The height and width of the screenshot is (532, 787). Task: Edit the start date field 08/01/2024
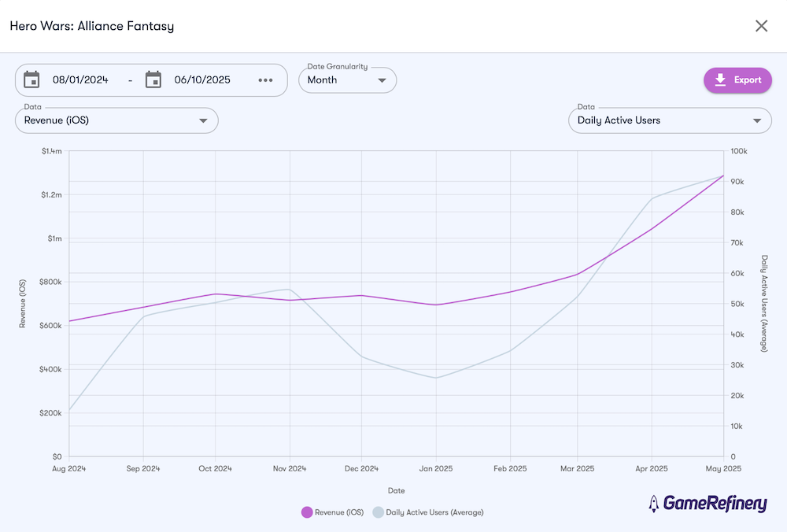[80, 79]
